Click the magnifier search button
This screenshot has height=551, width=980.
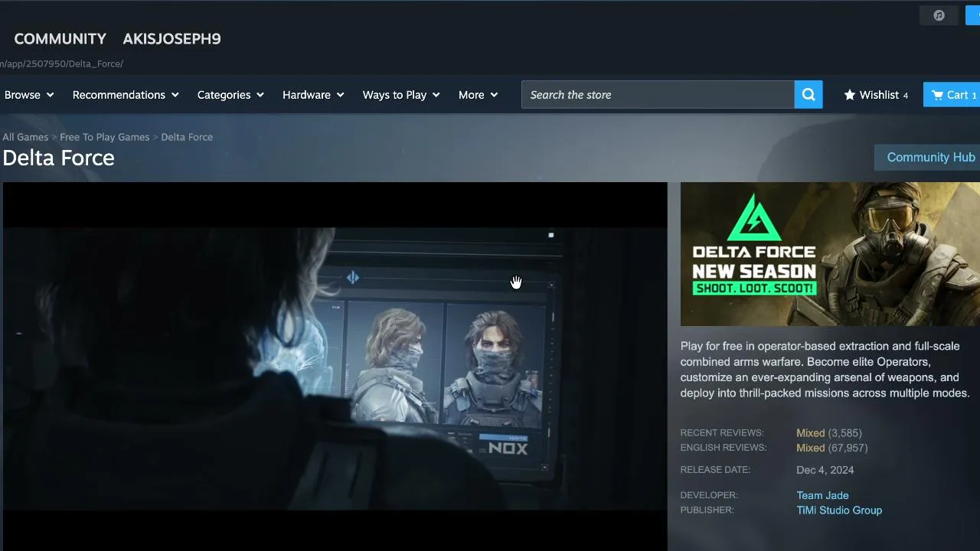[808, 95]
